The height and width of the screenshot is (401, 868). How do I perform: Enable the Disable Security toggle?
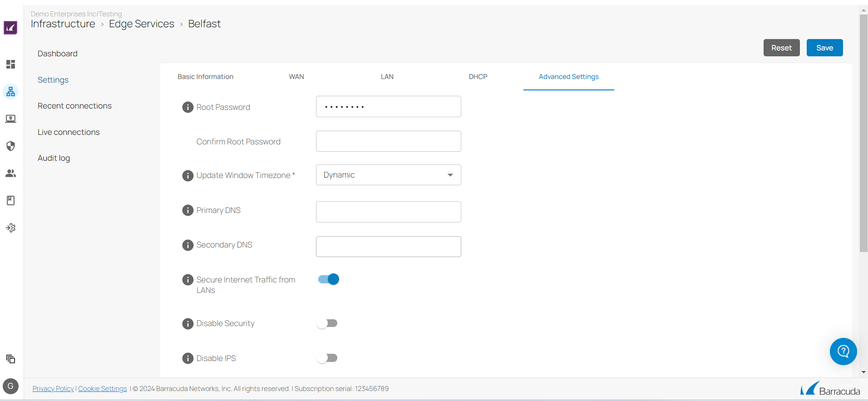point(327,323)
